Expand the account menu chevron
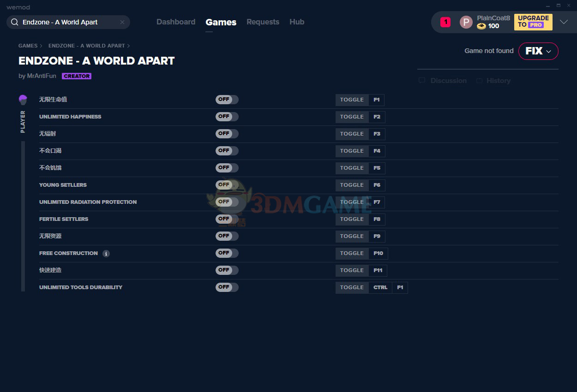 pyautogui.click(x=564, y=22)
